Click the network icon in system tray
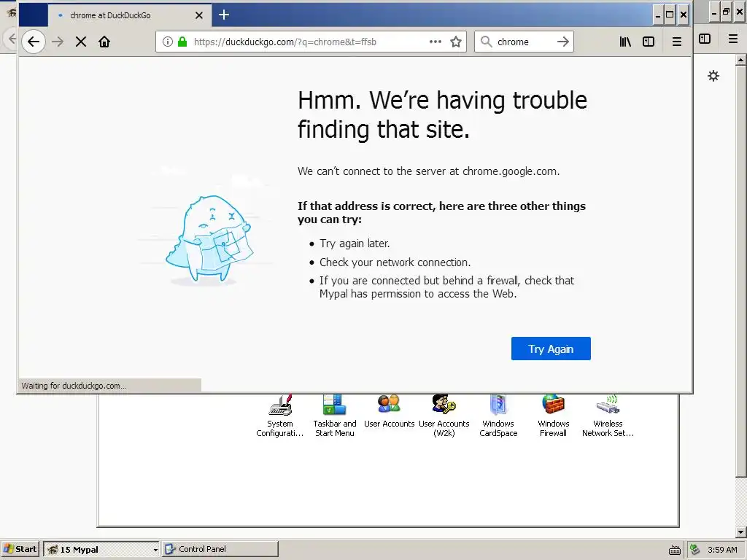 click(x=695, y=550)
